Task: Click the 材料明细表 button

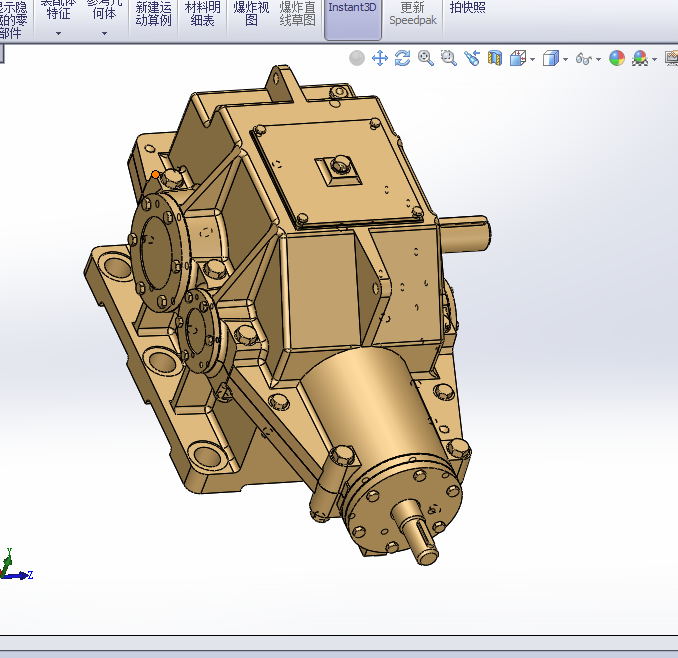Action: pos(203,14)
